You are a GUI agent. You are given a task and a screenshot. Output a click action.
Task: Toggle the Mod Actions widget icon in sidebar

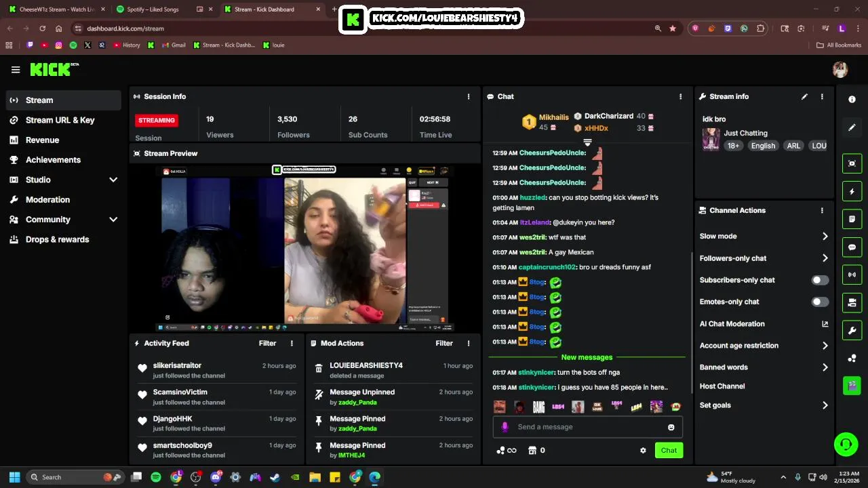[852, 220]
